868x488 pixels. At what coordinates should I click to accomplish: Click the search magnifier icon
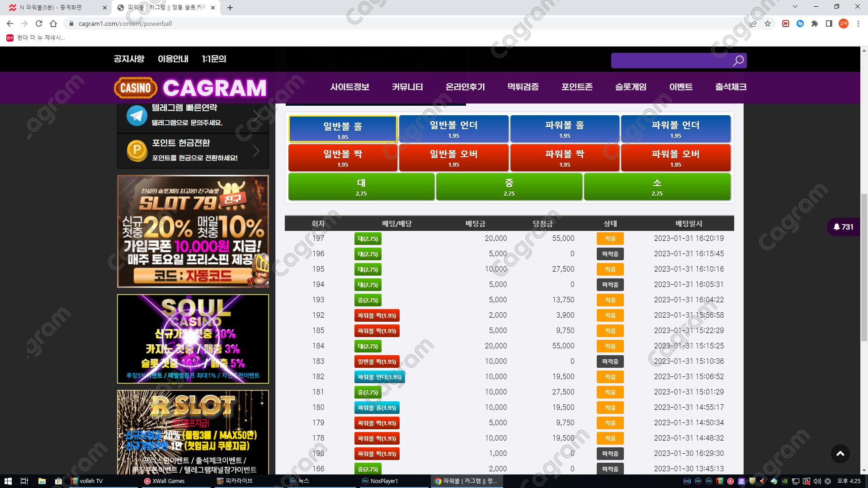(x=738, y=61)
